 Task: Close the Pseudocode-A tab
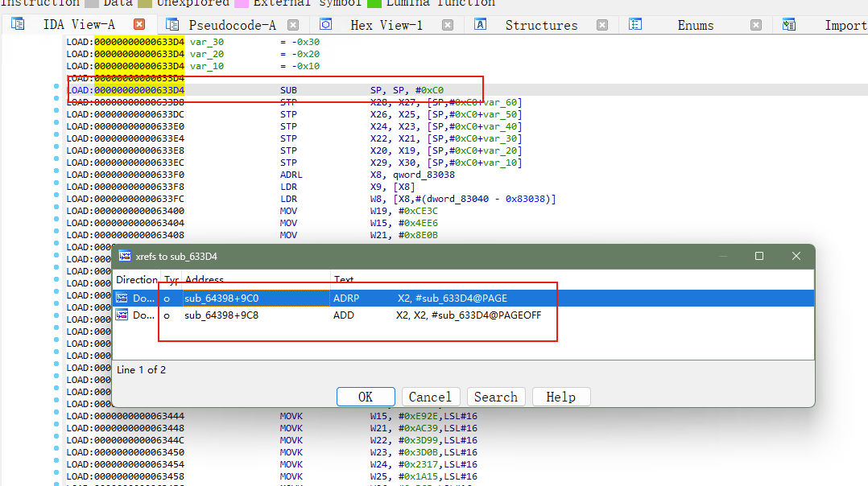[x=293, y=25]
